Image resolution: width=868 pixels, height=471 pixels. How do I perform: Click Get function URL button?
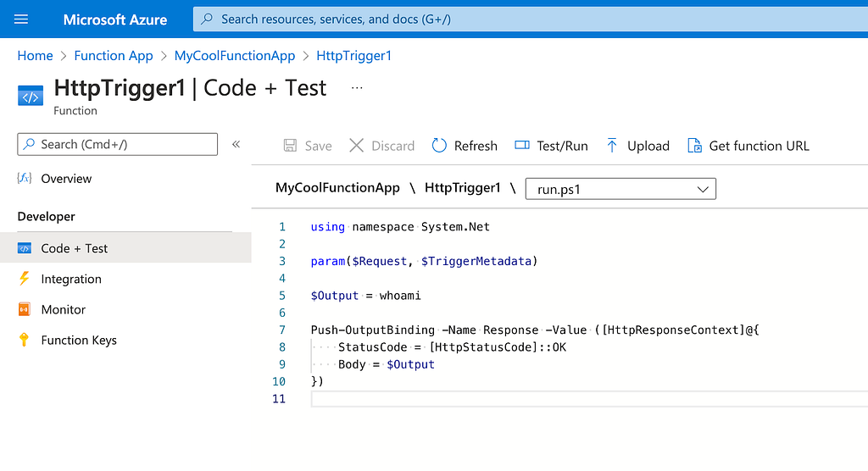click(748, 146)
